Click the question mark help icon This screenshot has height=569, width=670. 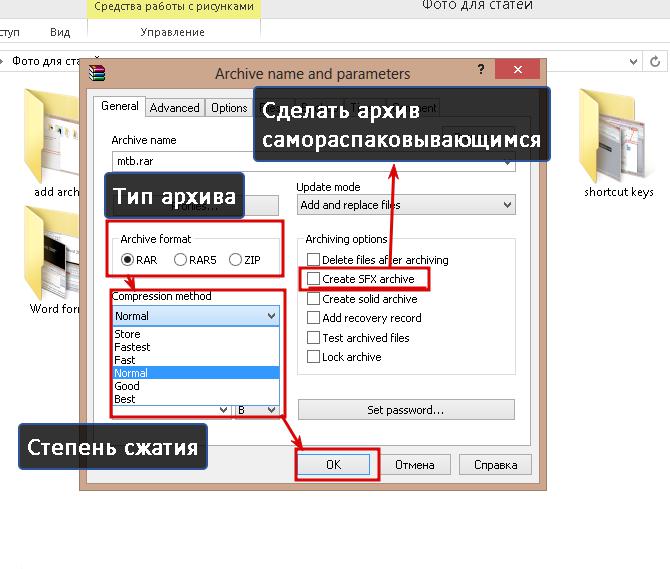click(x=481, y=69)
